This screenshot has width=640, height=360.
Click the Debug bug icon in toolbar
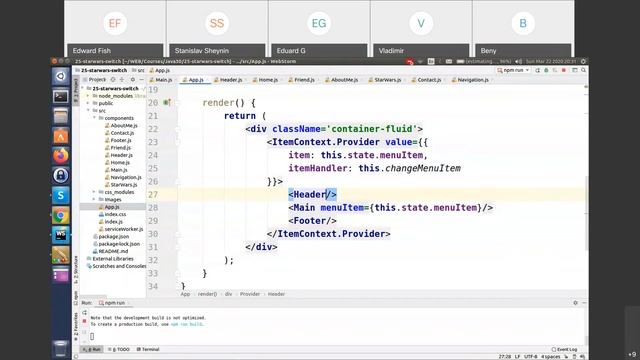pyautogui.click(x=546, y=70)
